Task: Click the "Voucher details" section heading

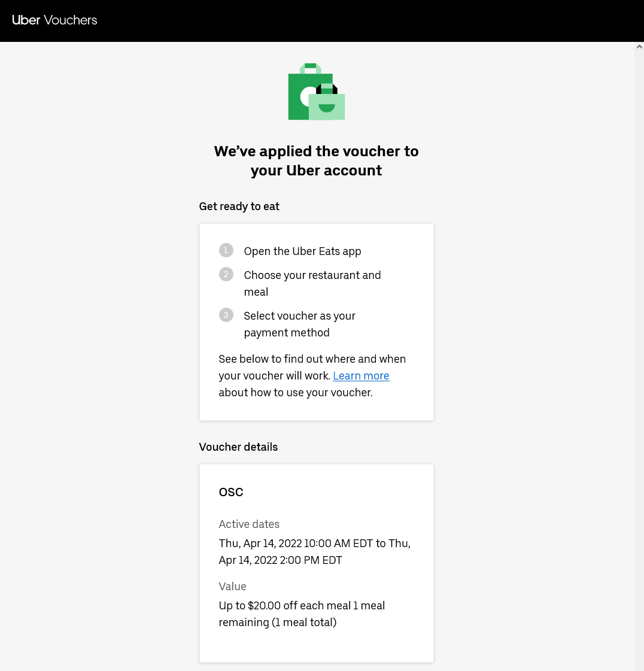Action: pos(238,447)
